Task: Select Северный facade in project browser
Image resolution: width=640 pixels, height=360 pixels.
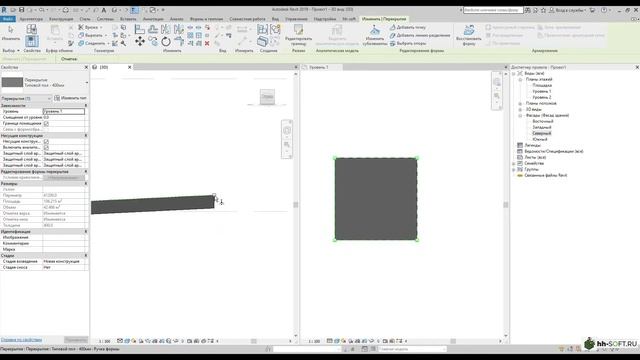Action: click(x=542, y=133)
